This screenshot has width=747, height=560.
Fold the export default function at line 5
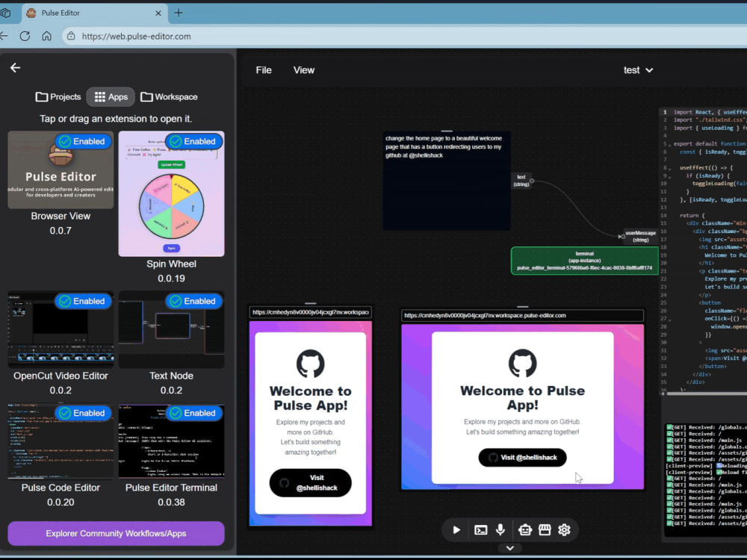coord(669,144)
